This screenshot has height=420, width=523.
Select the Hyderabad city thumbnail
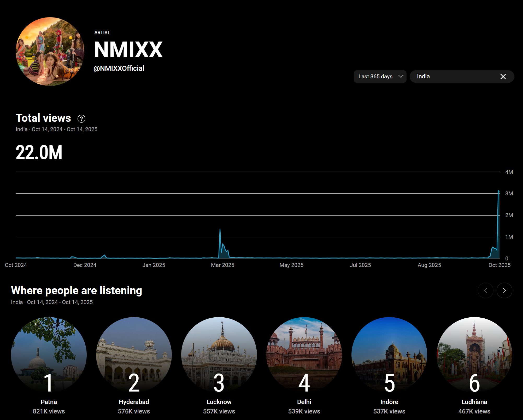[134, 355]
